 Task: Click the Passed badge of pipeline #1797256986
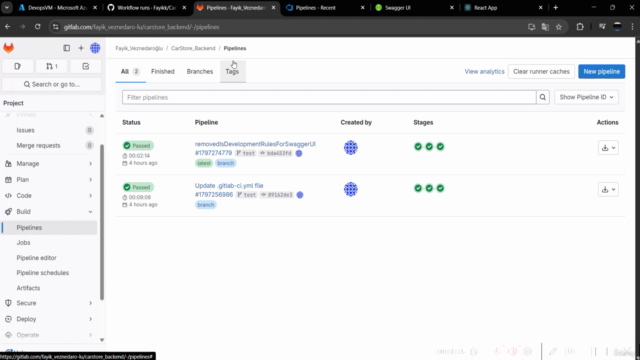point(138,187)
